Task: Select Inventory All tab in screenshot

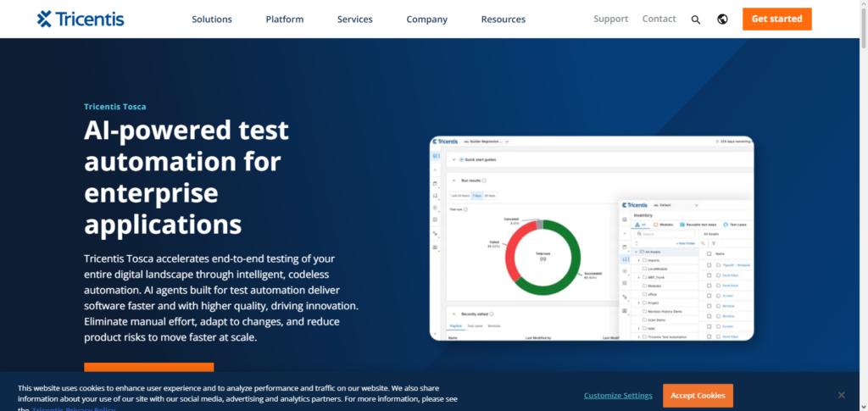Action: click(640, 225)
